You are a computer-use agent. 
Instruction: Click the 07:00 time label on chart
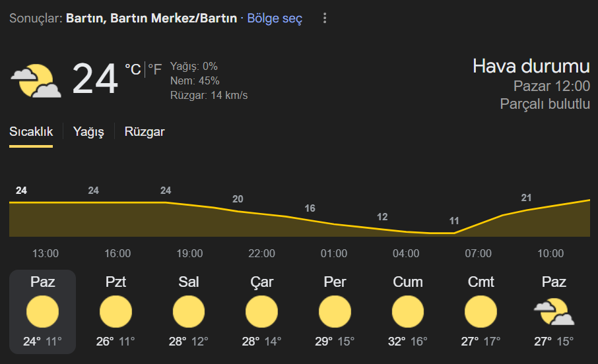click(479, 253)
